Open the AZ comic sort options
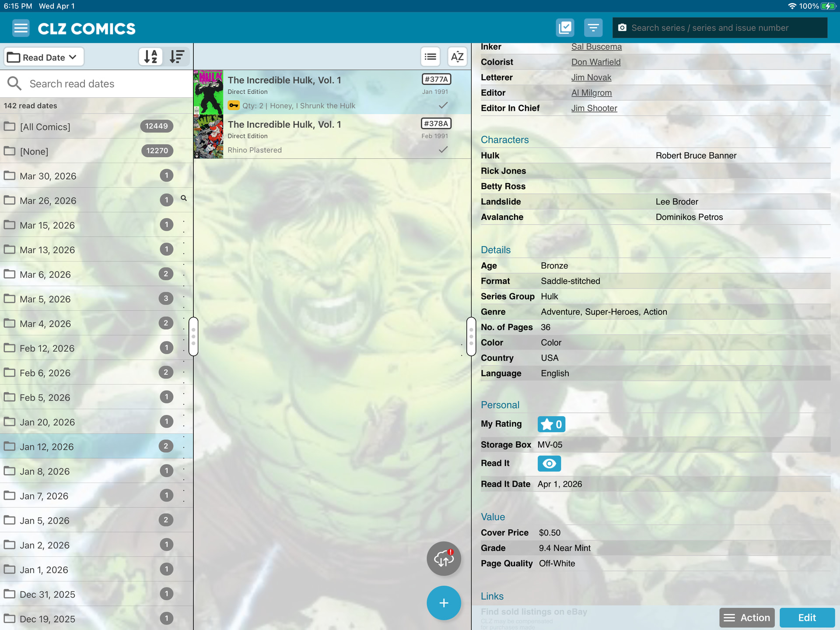Screen dimensions: 840x630 (x=457, y=56)
